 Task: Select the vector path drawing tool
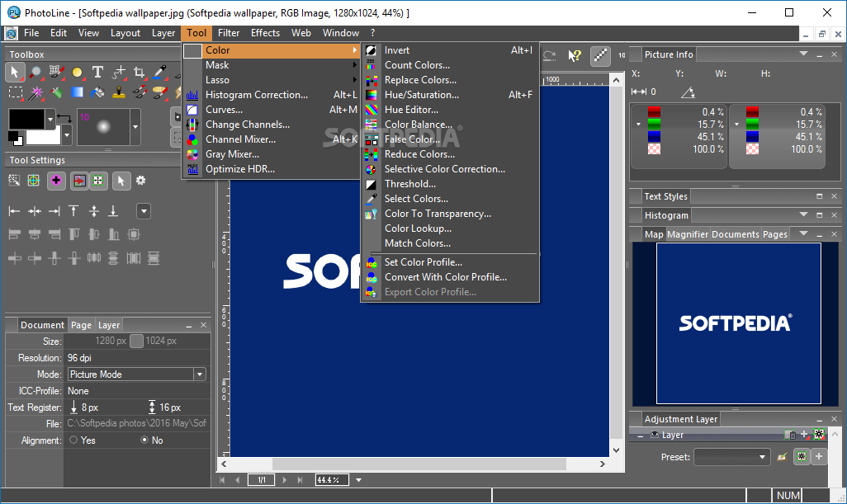[118, 73]
